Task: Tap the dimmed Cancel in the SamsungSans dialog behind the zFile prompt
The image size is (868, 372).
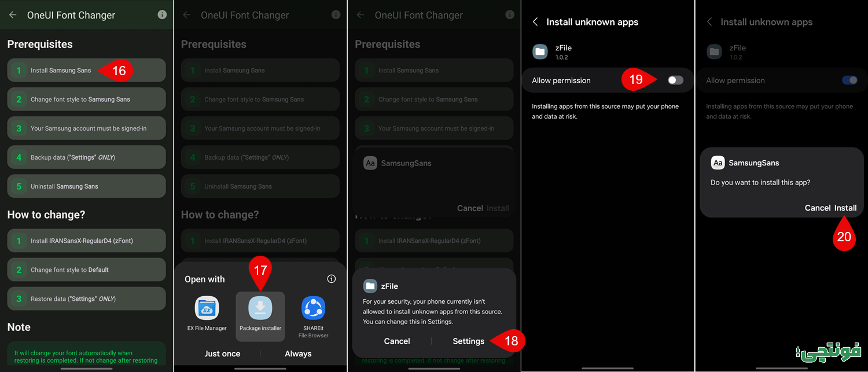Action: 470,208
